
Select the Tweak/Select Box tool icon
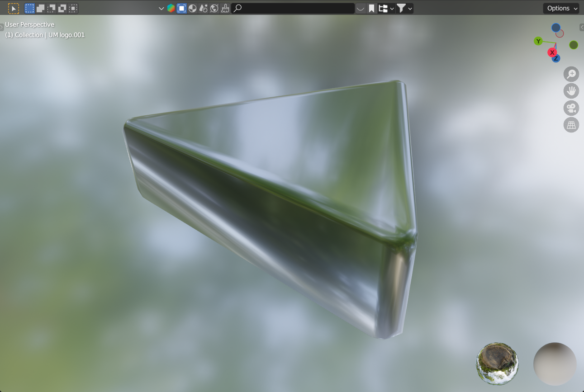14,8
